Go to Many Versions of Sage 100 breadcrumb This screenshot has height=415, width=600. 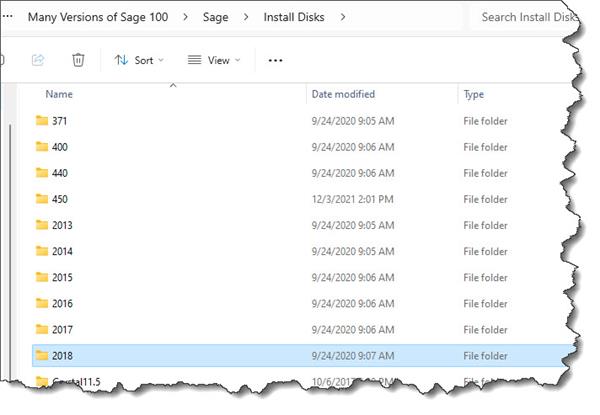point(98,17)
